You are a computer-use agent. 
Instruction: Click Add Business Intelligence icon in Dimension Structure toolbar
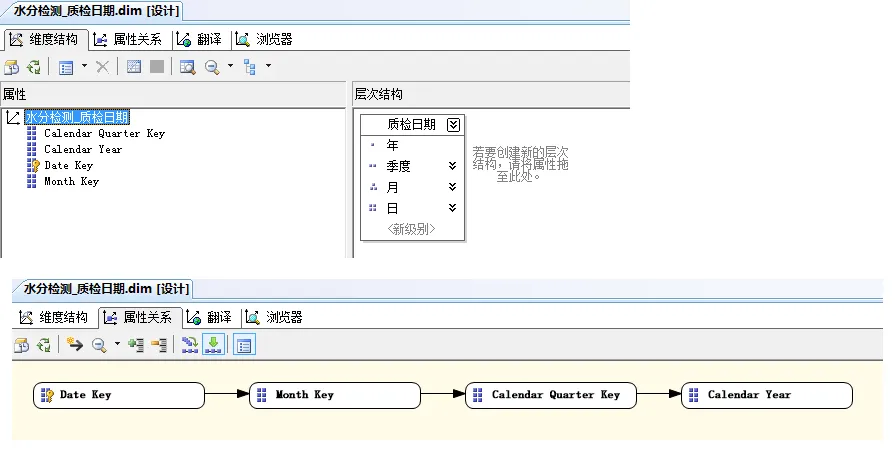coord(11,67)
